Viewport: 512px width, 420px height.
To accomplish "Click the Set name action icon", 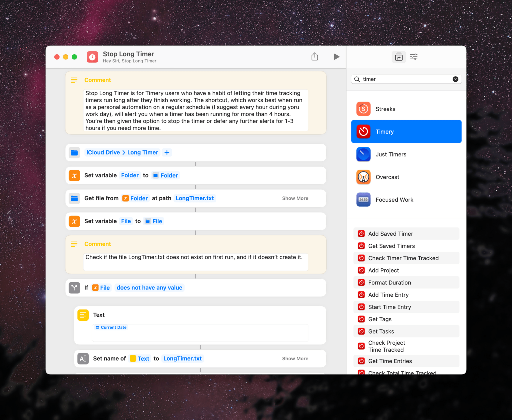I will [83, 359].
